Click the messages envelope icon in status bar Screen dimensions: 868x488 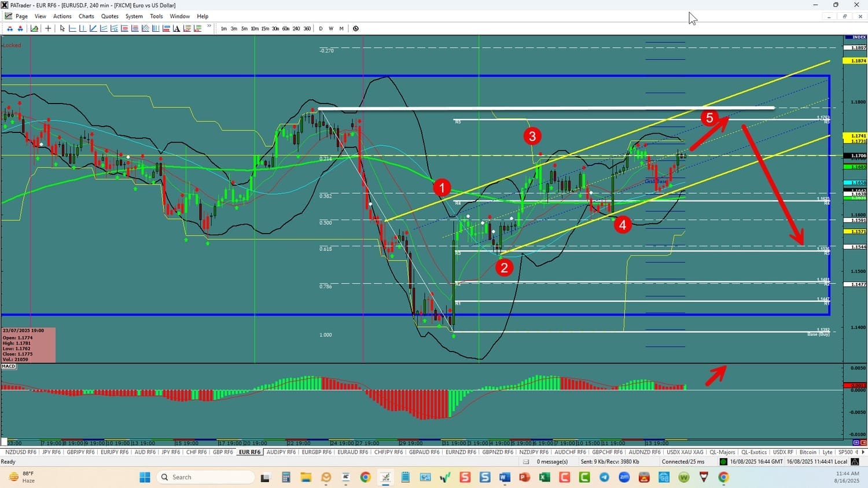(x=526, y=462)
